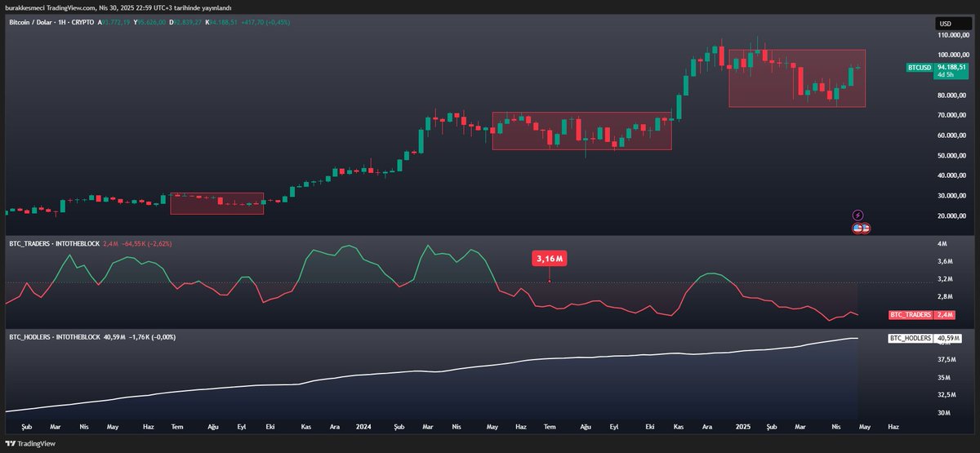
Task: Click the 2,4M traders value tag
Action: (x=944, y=314)
